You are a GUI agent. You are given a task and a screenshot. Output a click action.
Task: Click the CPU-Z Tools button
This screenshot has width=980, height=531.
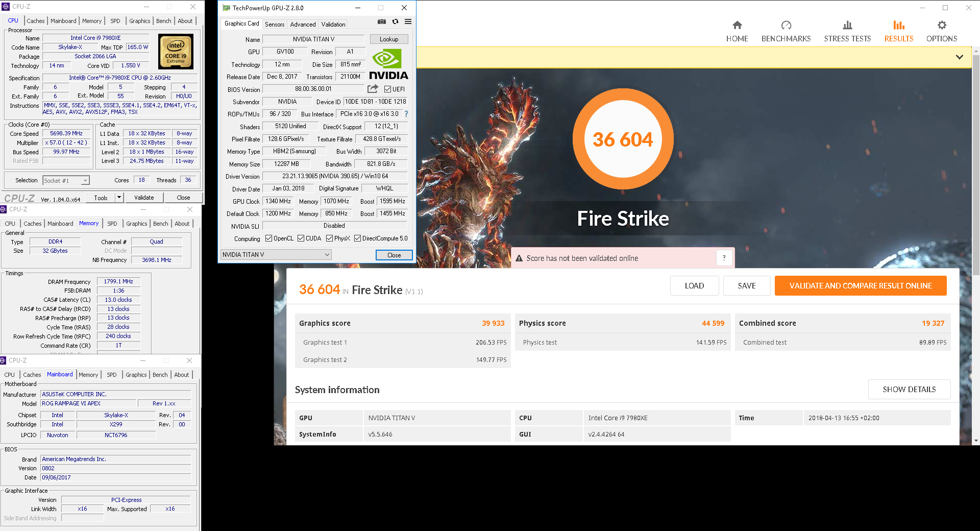coord(101,198)
